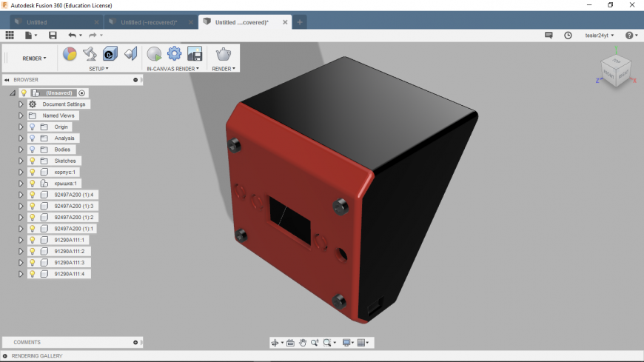Click the Scene Settings lamp icon
The height and width of the screenshot is (362, 644).
(90, 53)
